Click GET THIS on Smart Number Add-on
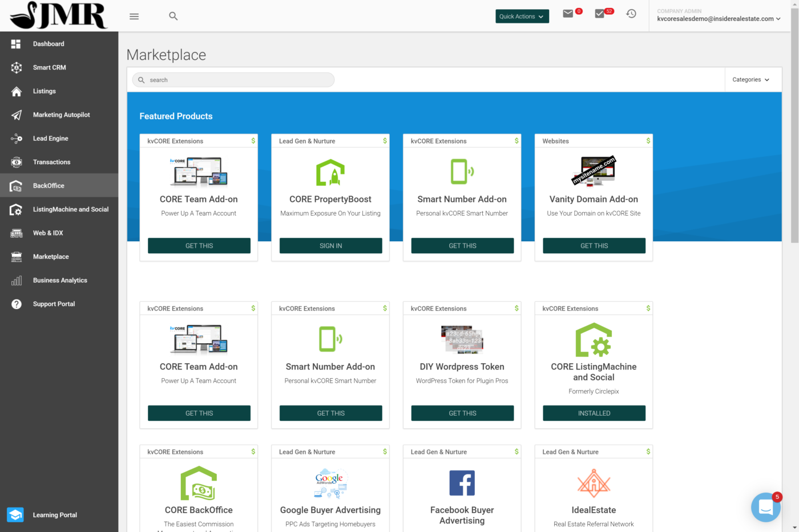The height and width of the screenshot is (532, 799). 462,245
